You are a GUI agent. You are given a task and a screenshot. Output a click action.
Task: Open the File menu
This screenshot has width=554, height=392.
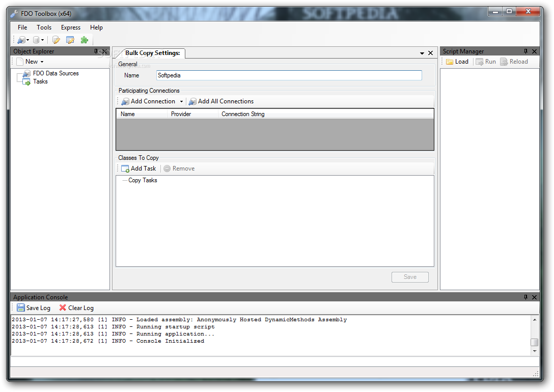click(x=22, y=27)
